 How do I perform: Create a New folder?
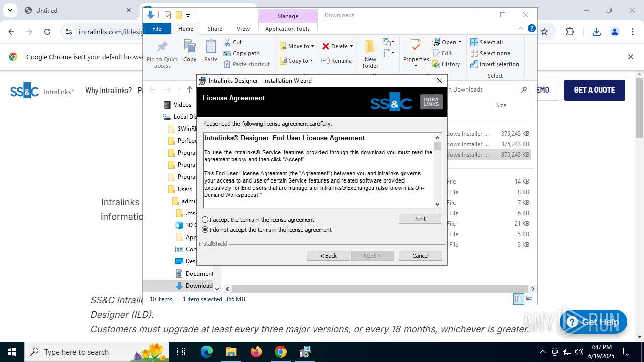tap(370, 54)
